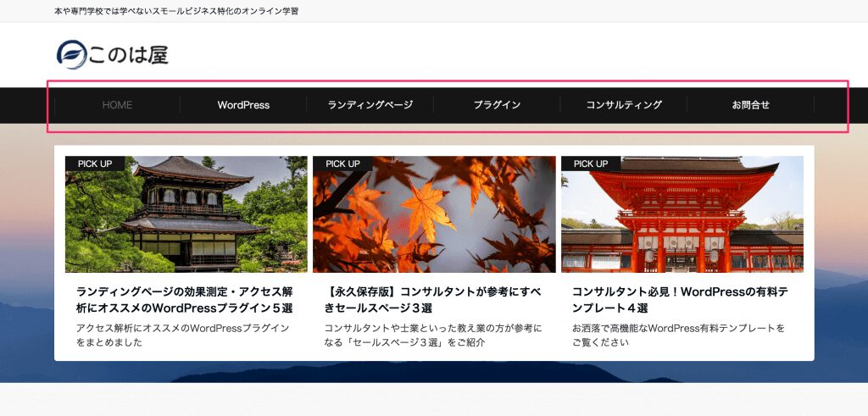Select ランディングページ in the navigation bar
This screenshot has height=416, width=868.
click(370, 105)
